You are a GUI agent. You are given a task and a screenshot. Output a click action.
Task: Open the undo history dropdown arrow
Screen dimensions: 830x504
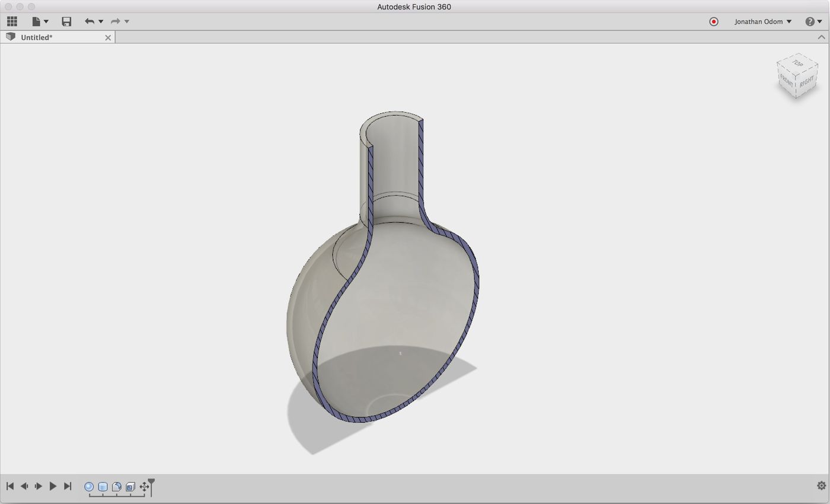(101, 22)
